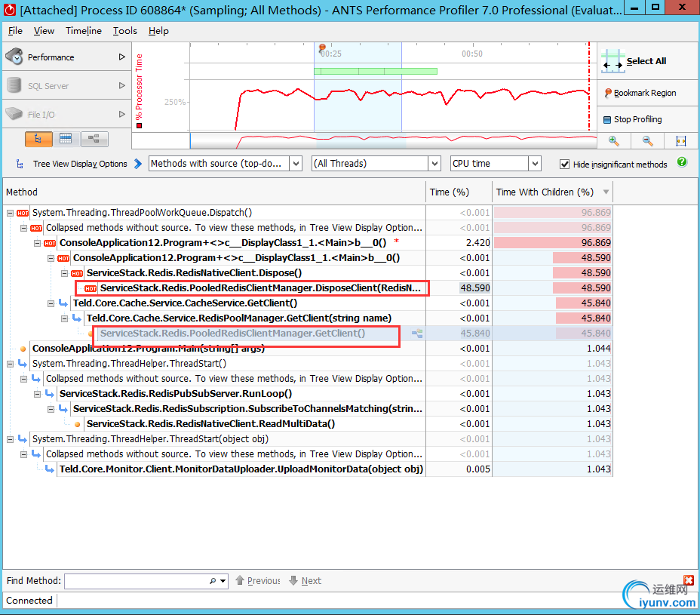Click the Performance stopwatch icon
700x615 pixels.
(x=15, y=57)
